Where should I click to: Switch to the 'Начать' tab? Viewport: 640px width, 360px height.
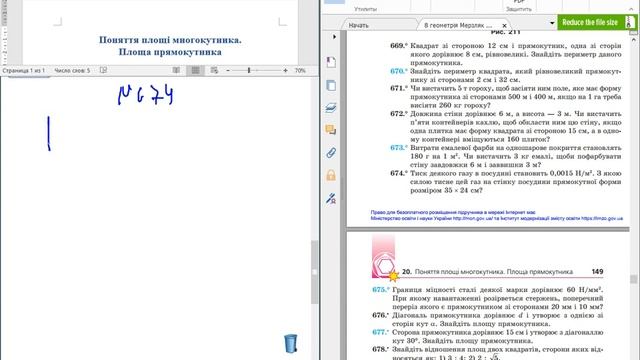point(358,25)
